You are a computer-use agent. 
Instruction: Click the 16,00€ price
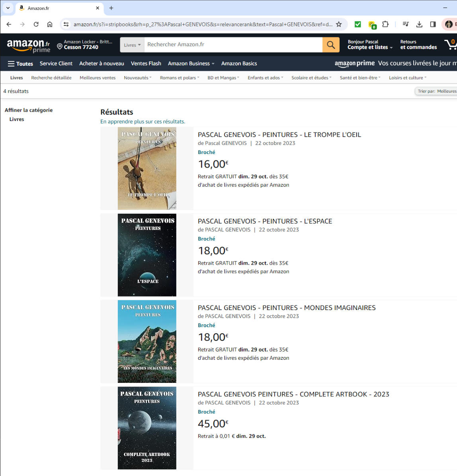click(213, 164)
